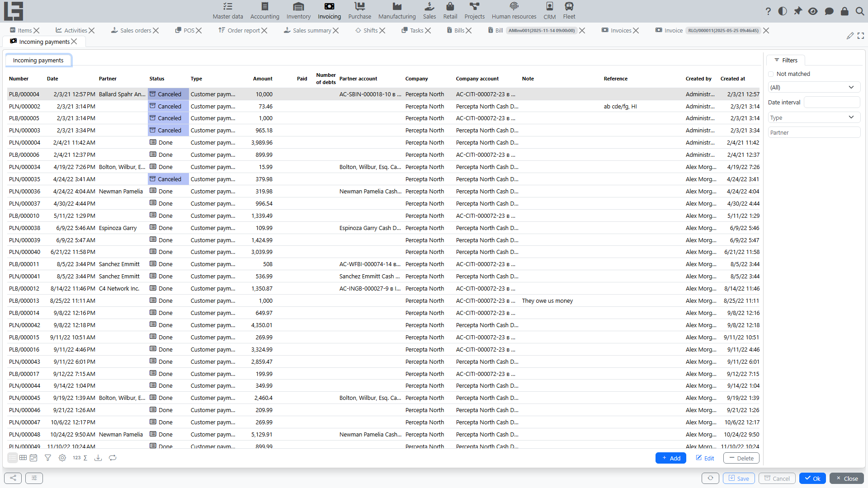Toggle the Not matched checkbox
868x488 pixels.
pos(771,74)
